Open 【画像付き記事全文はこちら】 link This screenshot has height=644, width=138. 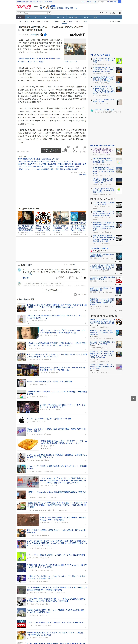click(40, 60)
